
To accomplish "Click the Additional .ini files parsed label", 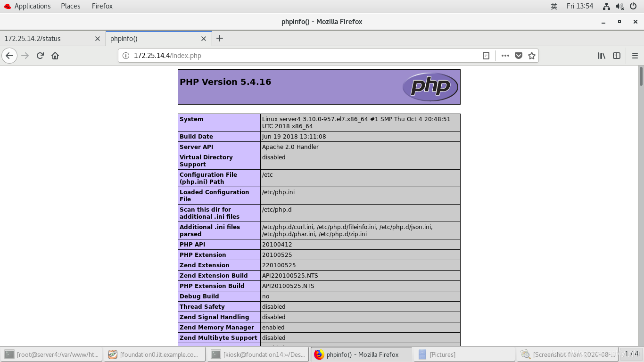I will click(x=210, y=230).
